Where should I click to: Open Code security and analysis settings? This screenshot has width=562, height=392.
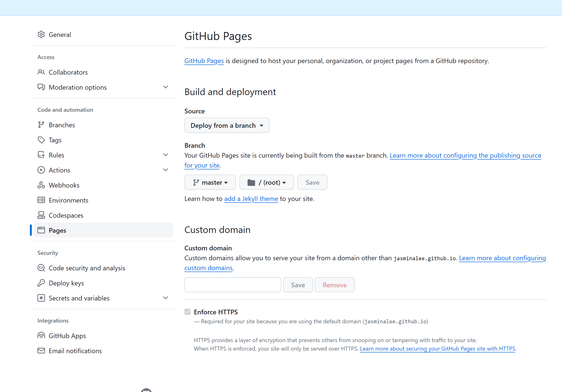pos(103,268)
